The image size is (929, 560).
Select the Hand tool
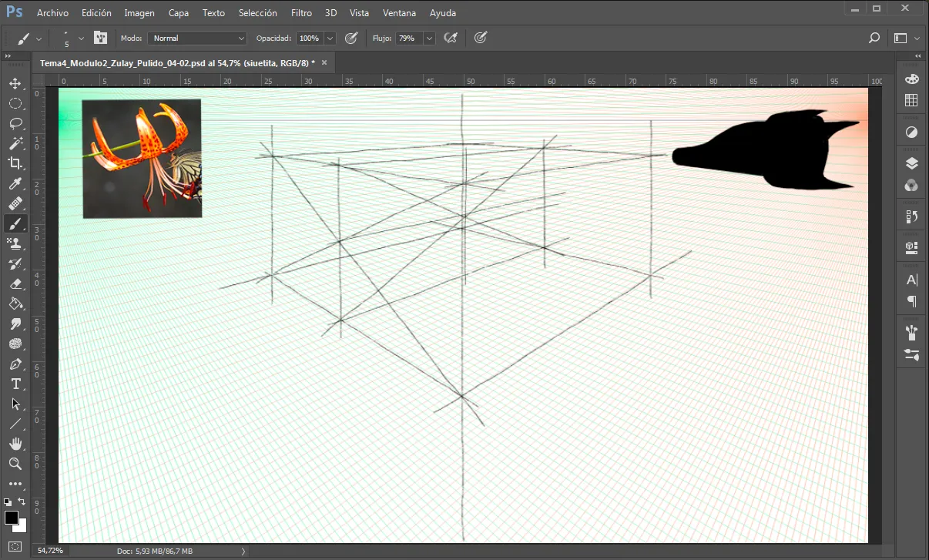click(x=15, y=444)
